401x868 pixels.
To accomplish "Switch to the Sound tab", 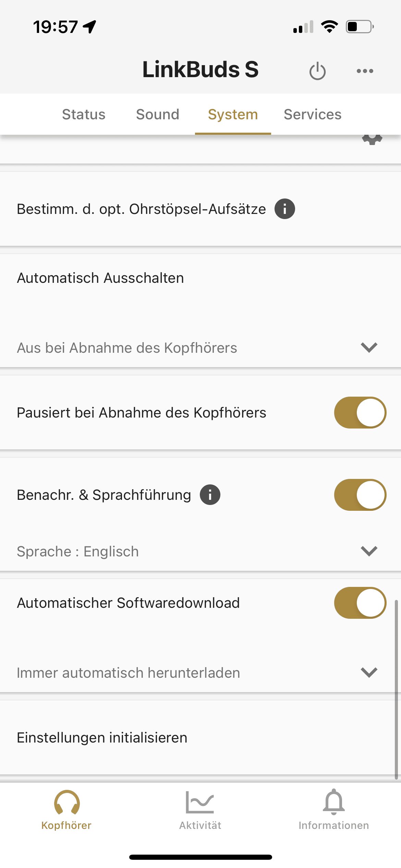I will (158, 114).
